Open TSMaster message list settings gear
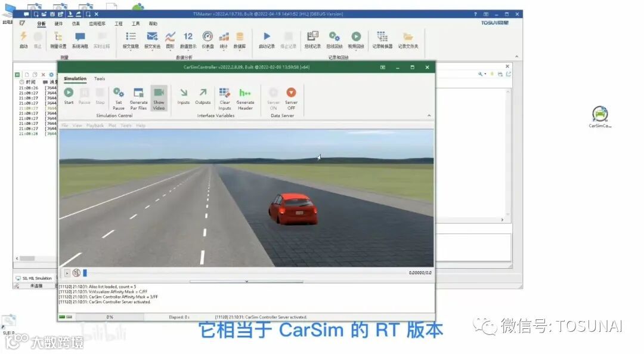This screenshot has height=354, width=644. (x=51, y=75)
